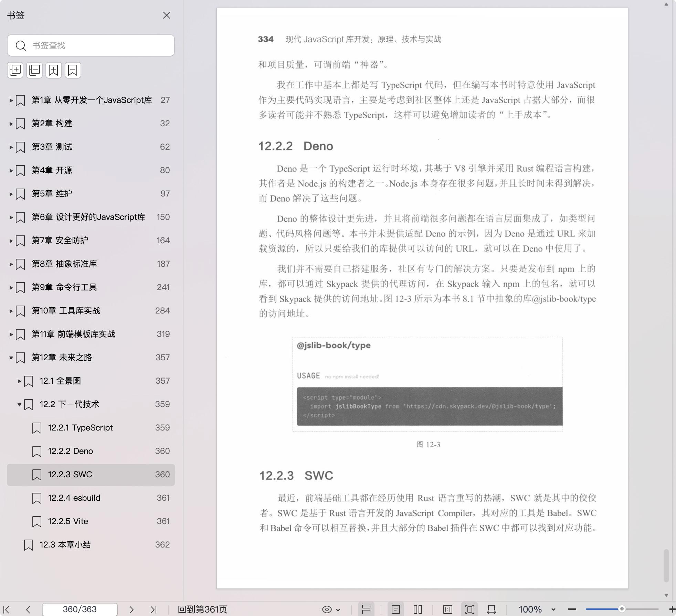Expand all bookmarks icon
The height and width of the screenshot is (616, 676).
click(15, 70)
